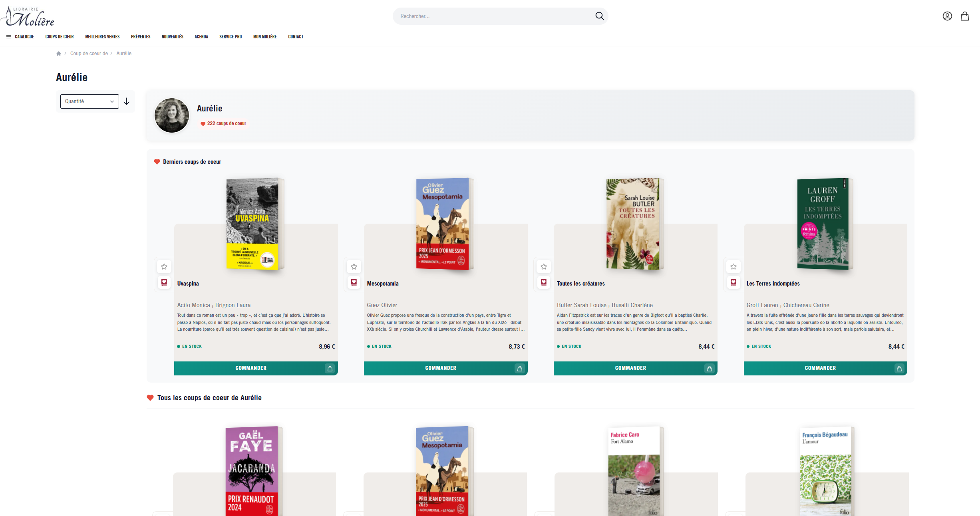Screen dimensions: 980x516
Task: Click the home icon in the breadcrumb
Action: point(58,53)
